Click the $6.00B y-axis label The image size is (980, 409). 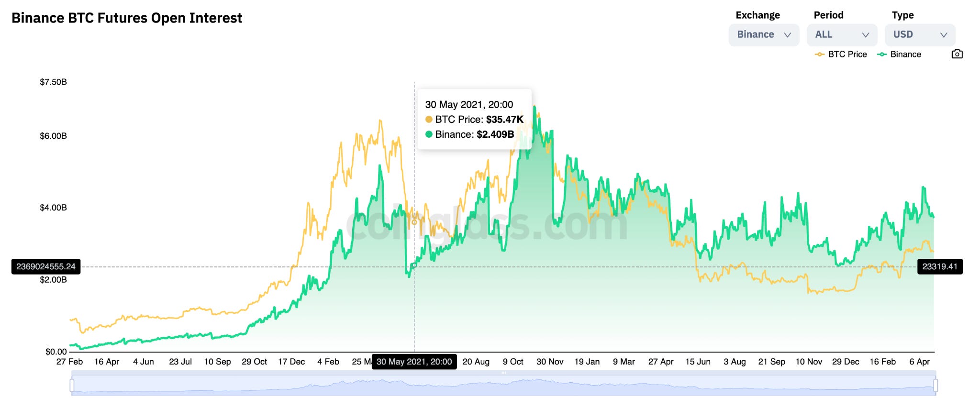click(53, 136)
